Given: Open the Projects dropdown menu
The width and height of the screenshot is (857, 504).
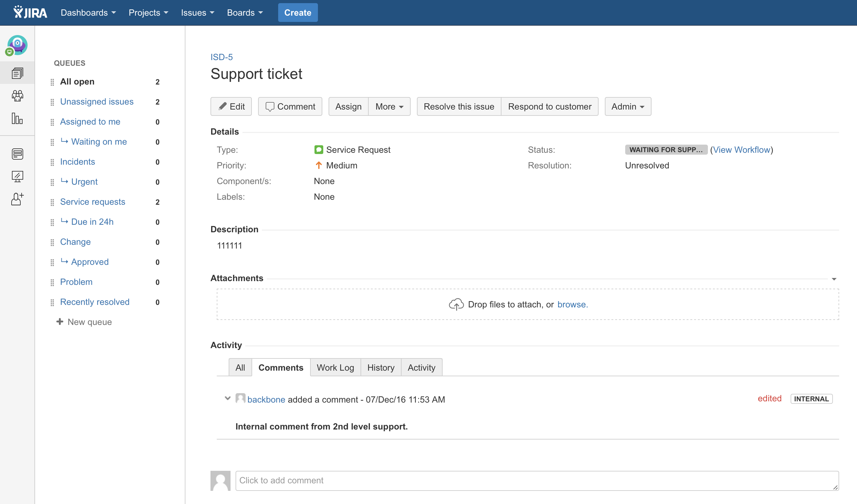Looking at the screenshot, I should coord(148,13).
